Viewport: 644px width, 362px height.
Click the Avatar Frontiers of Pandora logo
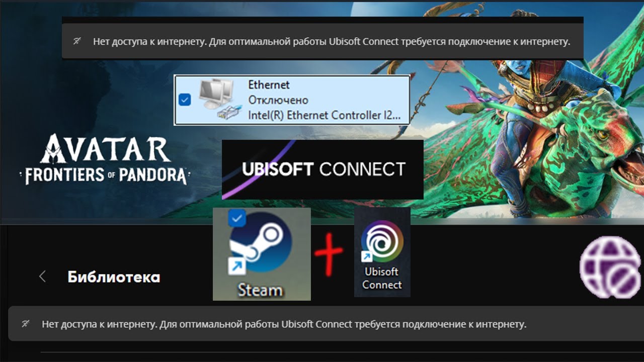(105, 159)
